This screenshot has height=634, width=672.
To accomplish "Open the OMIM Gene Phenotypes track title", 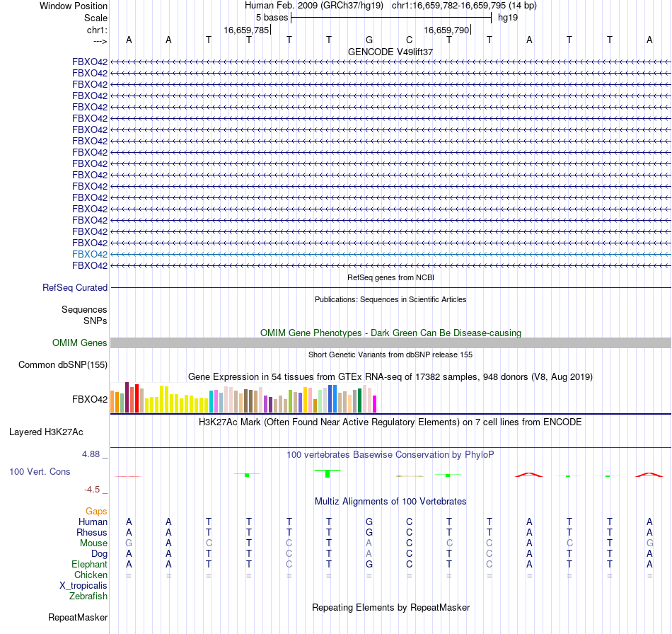I will [390, 333].
